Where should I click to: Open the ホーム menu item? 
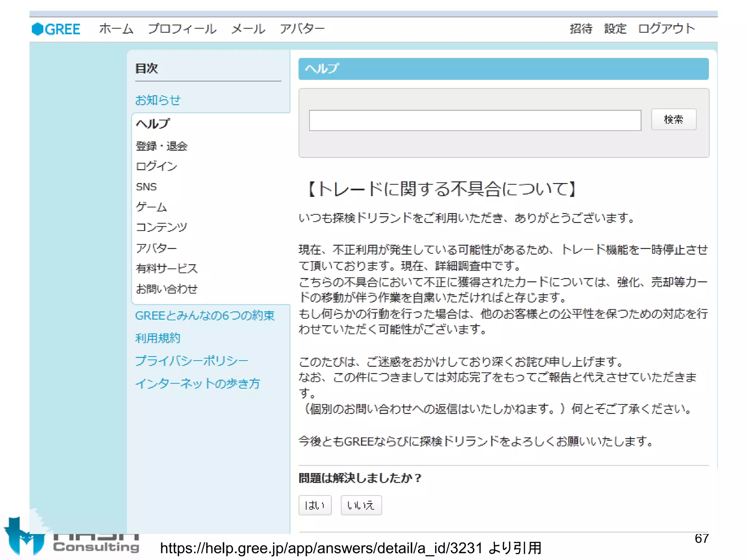coord(116,29)
